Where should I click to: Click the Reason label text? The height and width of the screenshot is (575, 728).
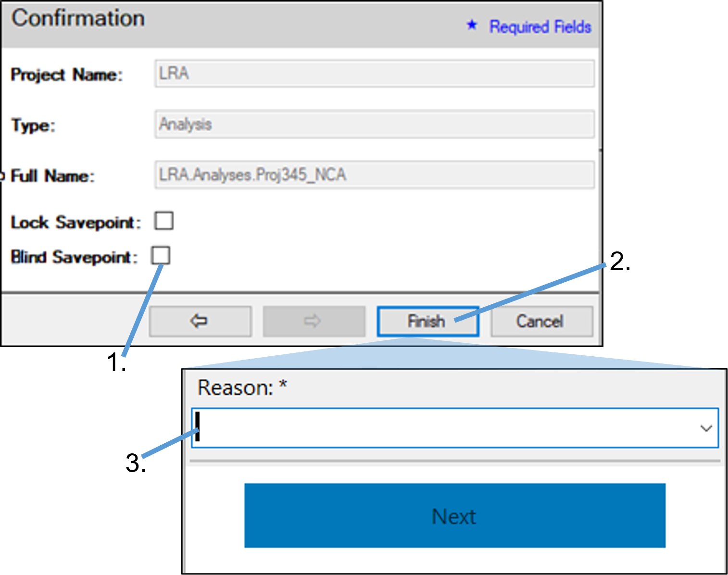tap(236, 388)
